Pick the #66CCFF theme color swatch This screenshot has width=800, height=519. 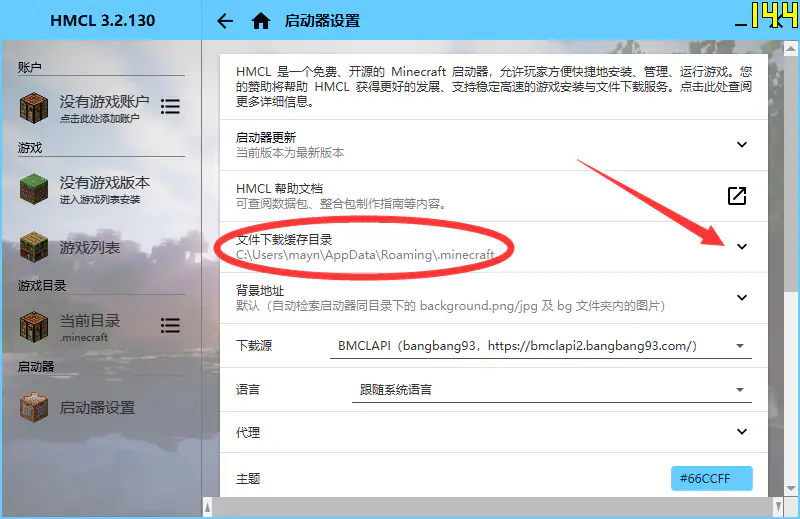click(711, 479)
